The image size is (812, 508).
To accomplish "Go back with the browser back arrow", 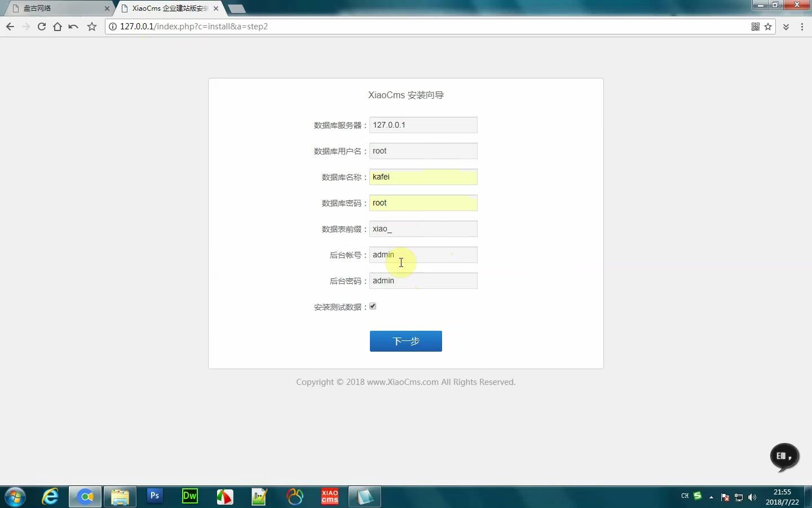I will pos(10,27).
